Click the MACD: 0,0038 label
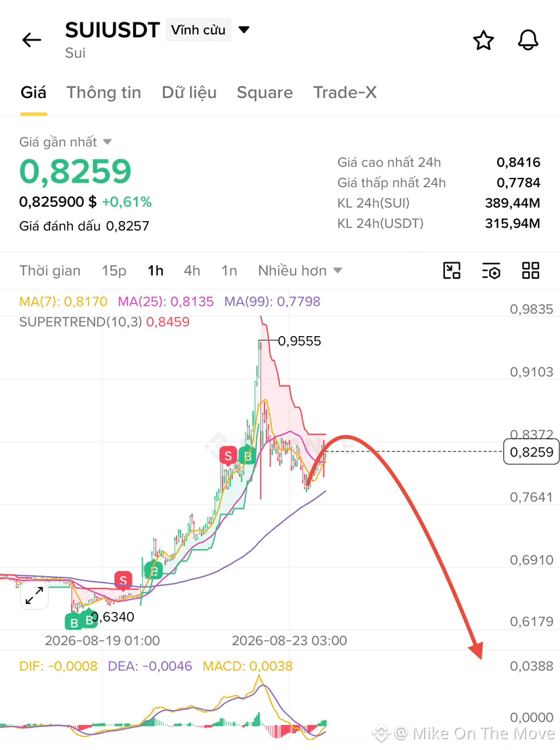Image resolution: width=560 pixels, height=750 pixels. 248,666
